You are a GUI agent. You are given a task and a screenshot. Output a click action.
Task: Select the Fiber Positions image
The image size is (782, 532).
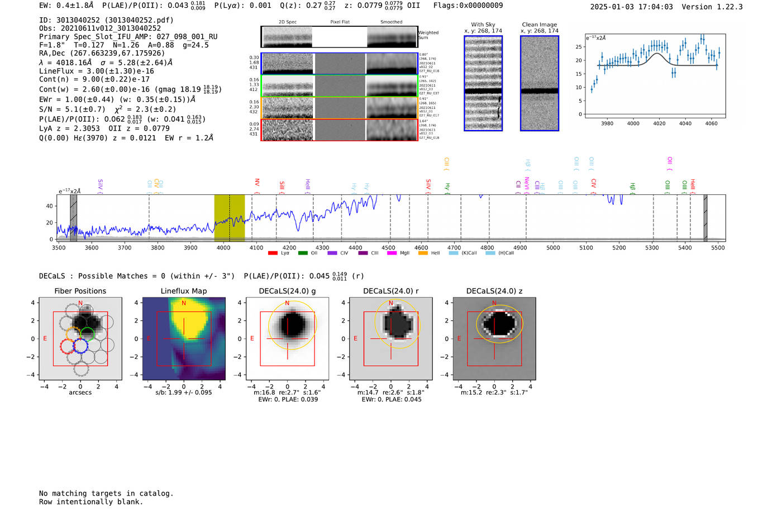80,338
